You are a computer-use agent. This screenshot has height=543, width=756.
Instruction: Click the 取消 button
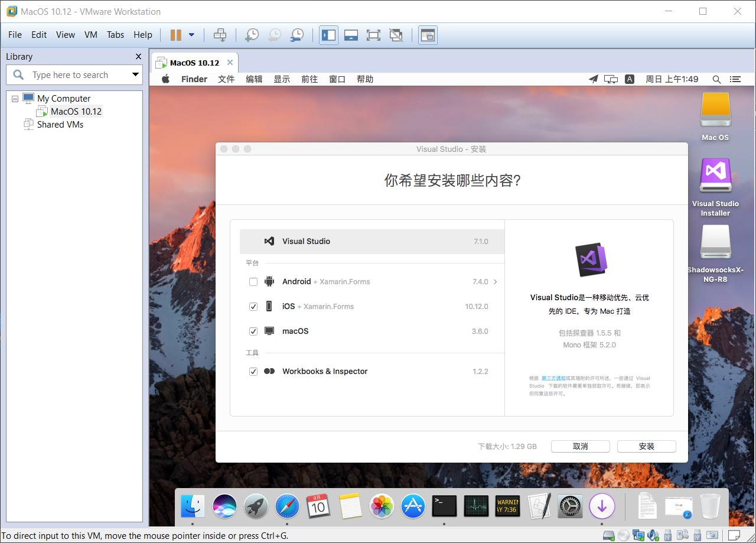581,447
